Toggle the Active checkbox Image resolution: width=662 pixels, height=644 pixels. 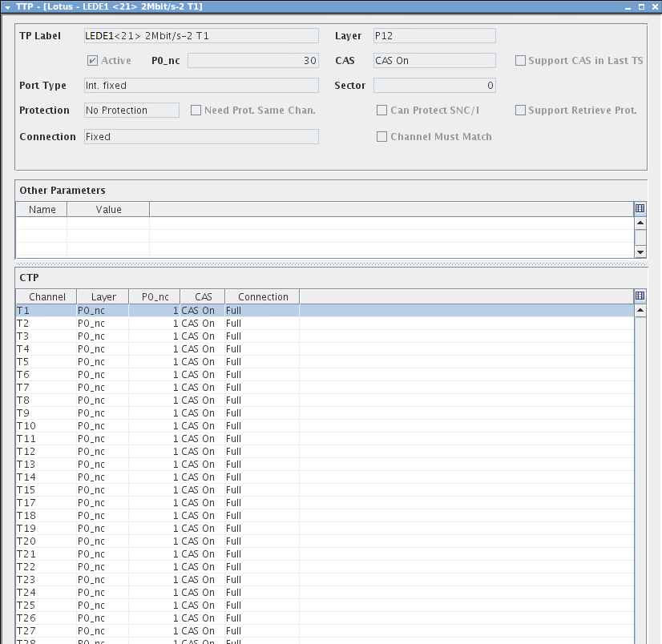(x=92, y=61)
